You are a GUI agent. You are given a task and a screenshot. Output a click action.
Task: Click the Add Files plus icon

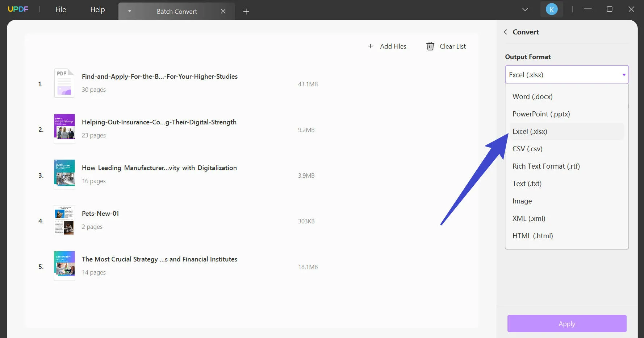click(x=371, y=46)
